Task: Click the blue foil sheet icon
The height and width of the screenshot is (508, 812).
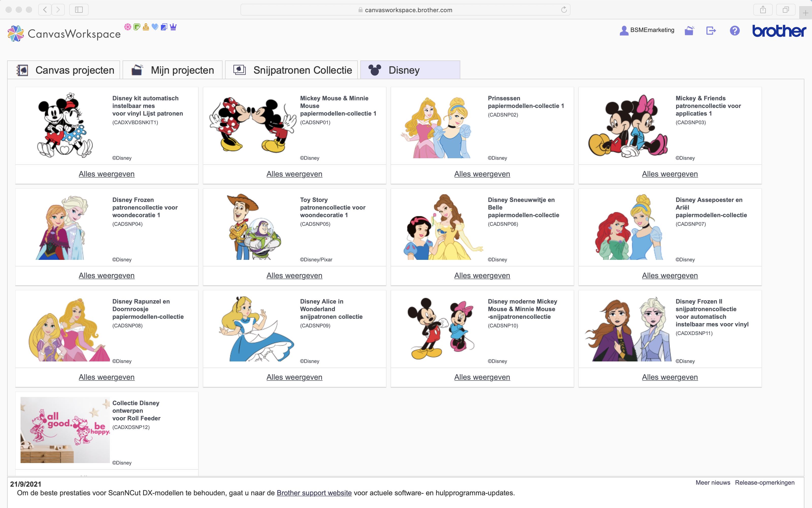Action: tap(164, 27)
